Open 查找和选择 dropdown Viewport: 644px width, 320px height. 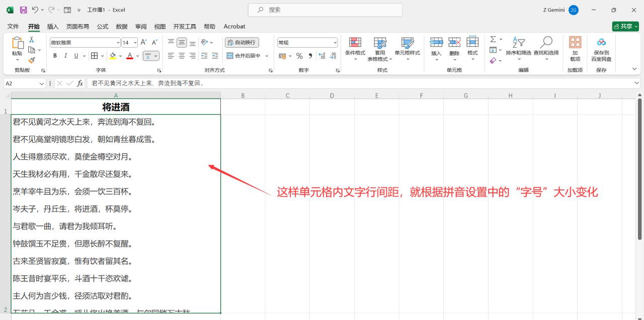(546, 49)
